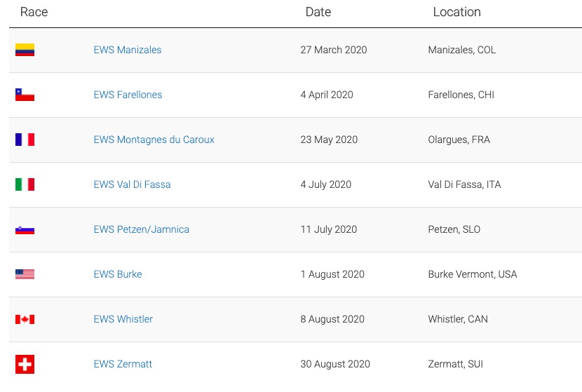Open the EWS Manizales race link
This screenshot has width=582, height=392.
click(x=128, y=50)
